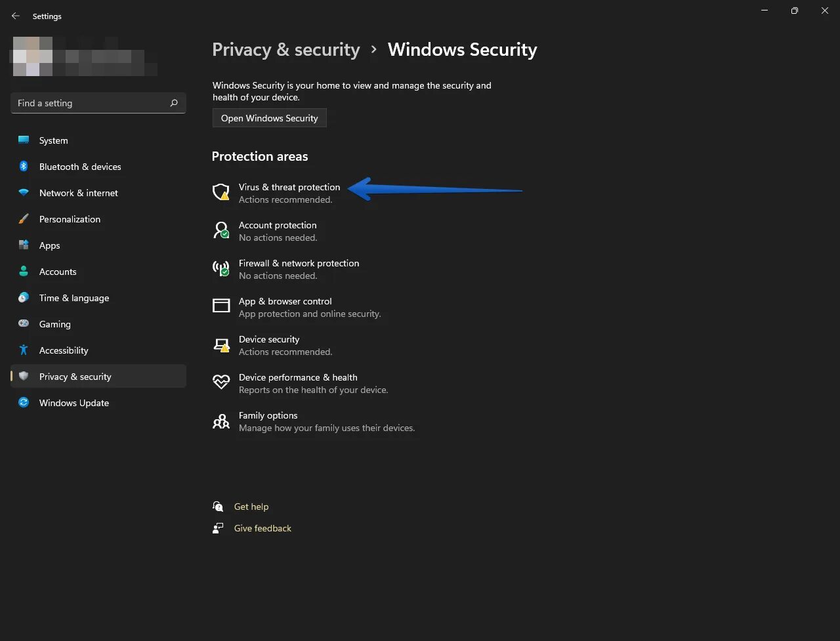
Task: Click the Privacy & security shield icon
Action: click(x=24, y=377)
